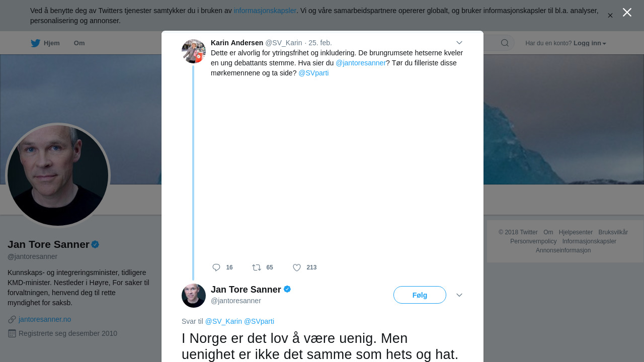This screenshot has height=362, width=644.
Task: Click the reply icon under Karin's tweet
Action: 216,267
